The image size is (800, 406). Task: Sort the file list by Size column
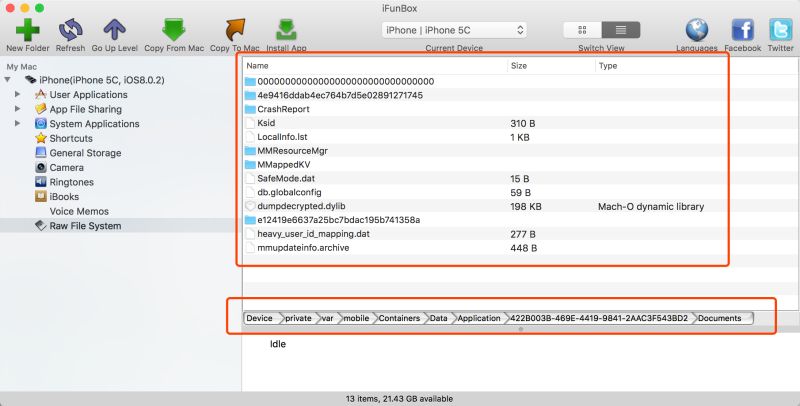coord(551,66)
